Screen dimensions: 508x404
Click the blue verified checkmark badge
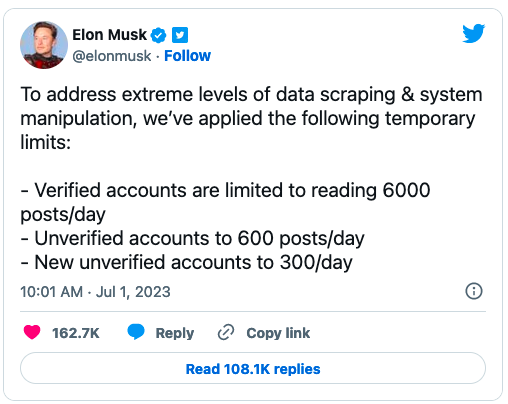point(158,35)
